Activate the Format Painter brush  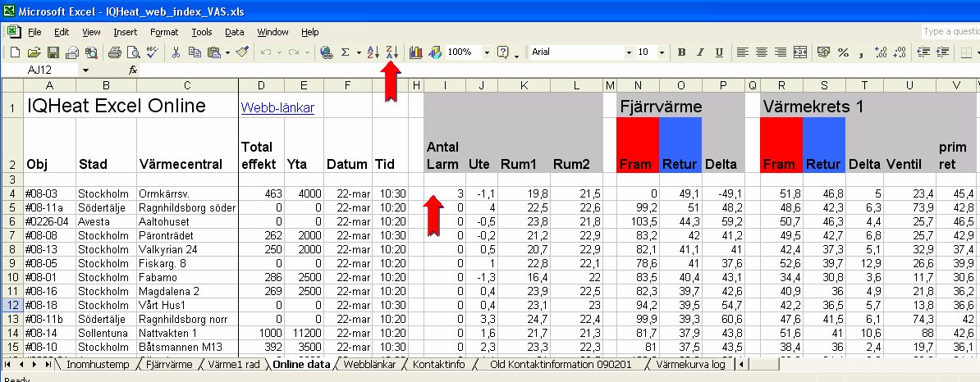242,52
